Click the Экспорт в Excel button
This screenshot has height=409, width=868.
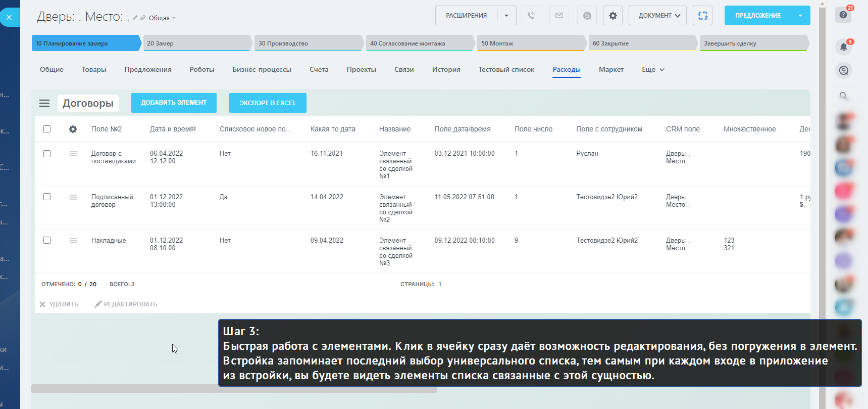pos(268,103)
